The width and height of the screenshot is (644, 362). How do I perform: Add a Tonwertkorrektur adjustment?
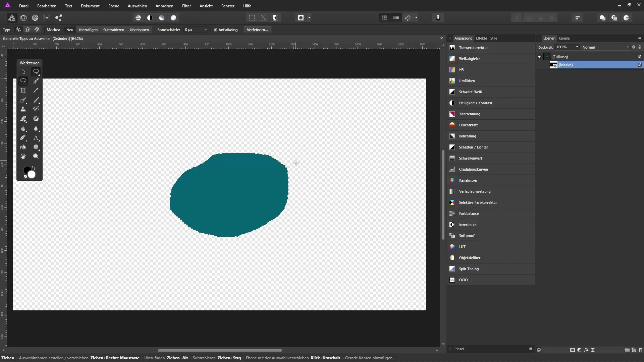(x=491, y=48)
